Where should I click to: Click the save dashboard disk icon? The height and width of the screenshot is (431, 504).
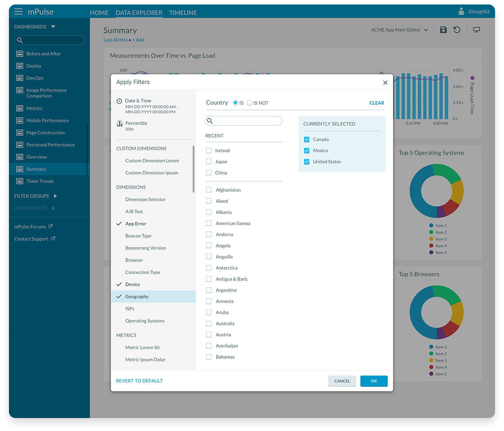443,30
